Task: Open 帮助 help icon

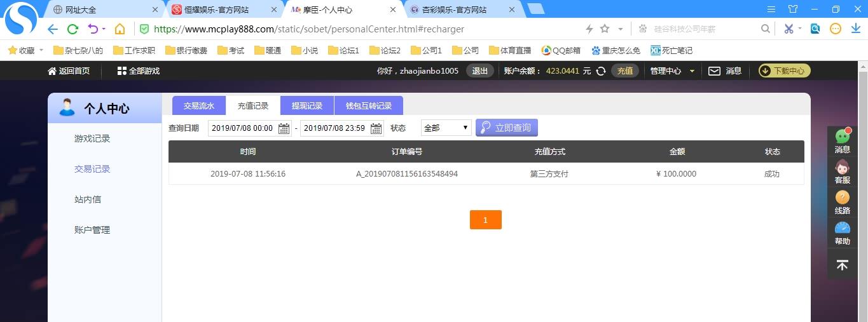Action: (x=843, y=232)
